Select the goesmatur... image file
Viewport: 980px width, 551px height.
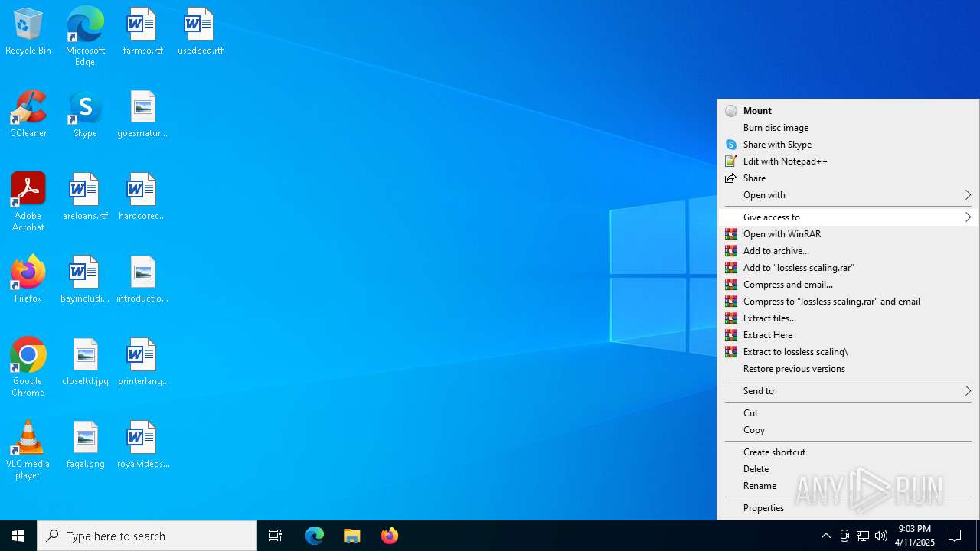tap(142, 115)
